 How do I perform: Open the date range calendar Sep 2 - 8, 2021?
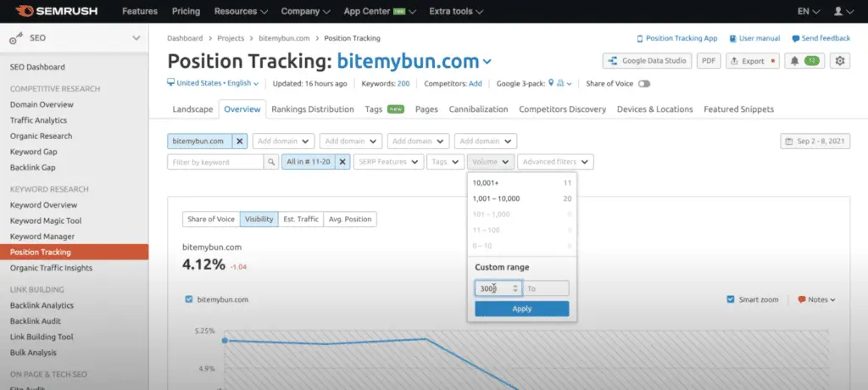click(815, 142)
